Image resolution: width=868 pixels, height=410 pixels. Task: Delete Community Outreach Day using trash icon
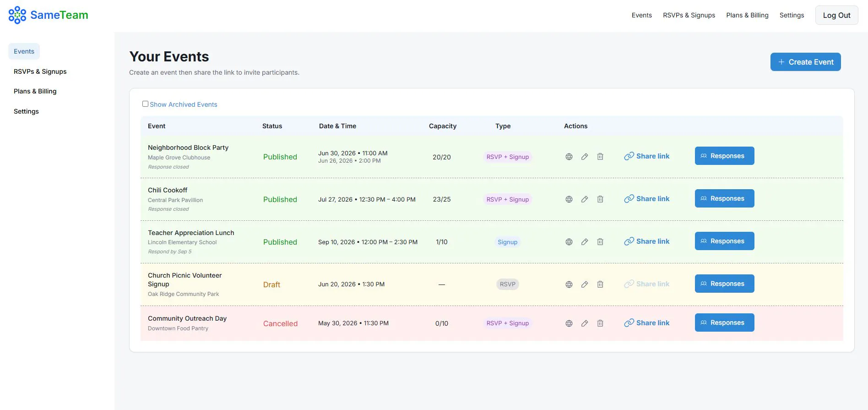600,323
